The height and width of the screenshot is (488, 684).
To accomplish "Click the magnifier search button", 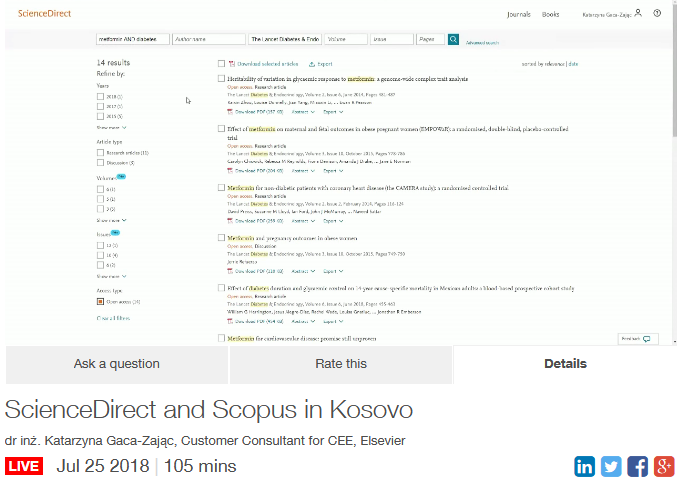I will 453,39.
